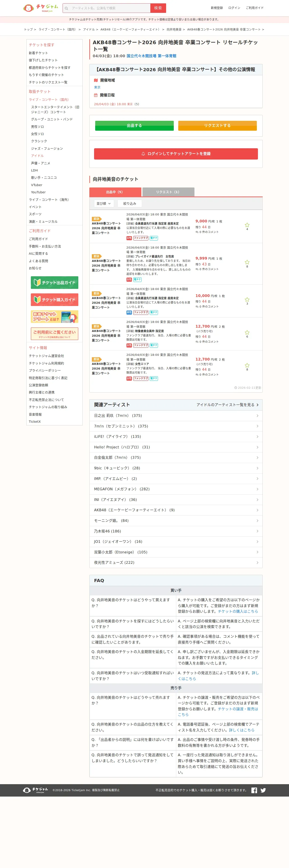Star the 9,999円 ticket listing
This screenshot has height=868, width=289.
(247, 262)
